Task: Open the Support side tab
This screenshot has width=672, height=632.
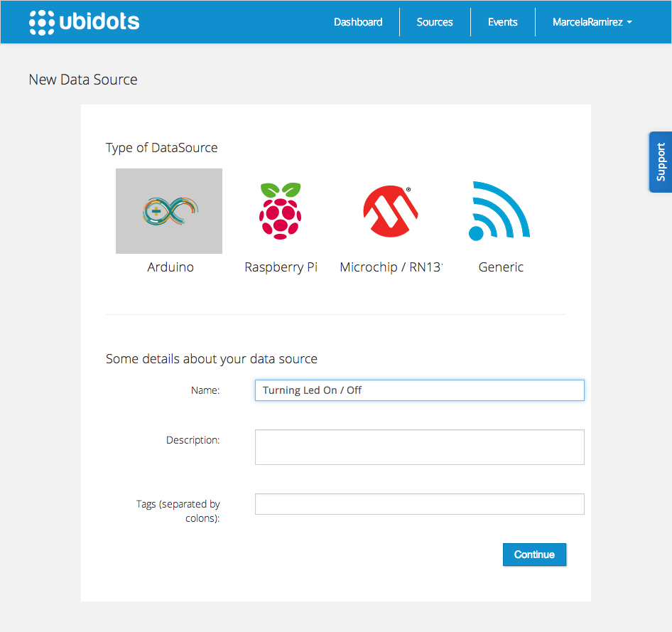Action: tap(661, 162)
